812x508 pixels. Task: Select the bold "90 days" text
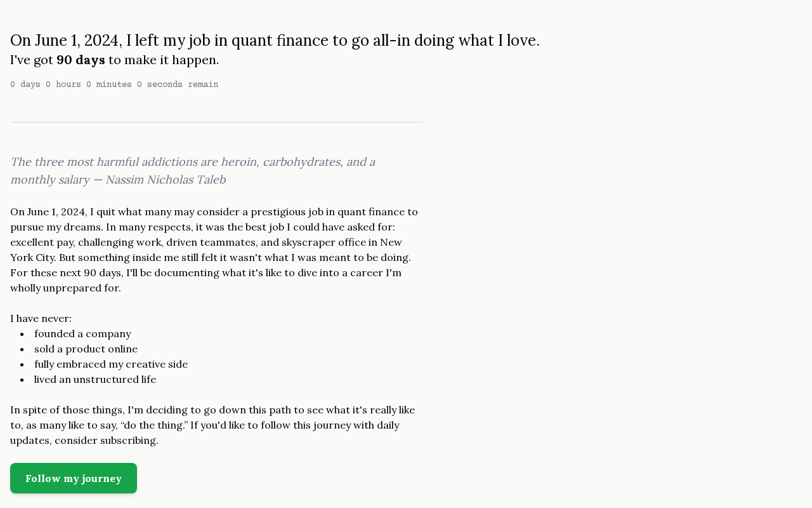[x=81, y=60]
